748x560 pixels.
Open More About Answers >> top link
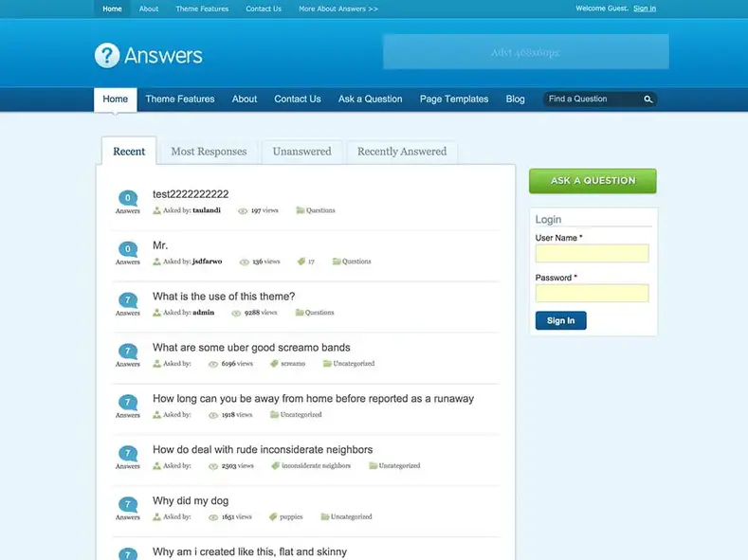(338, 9)
